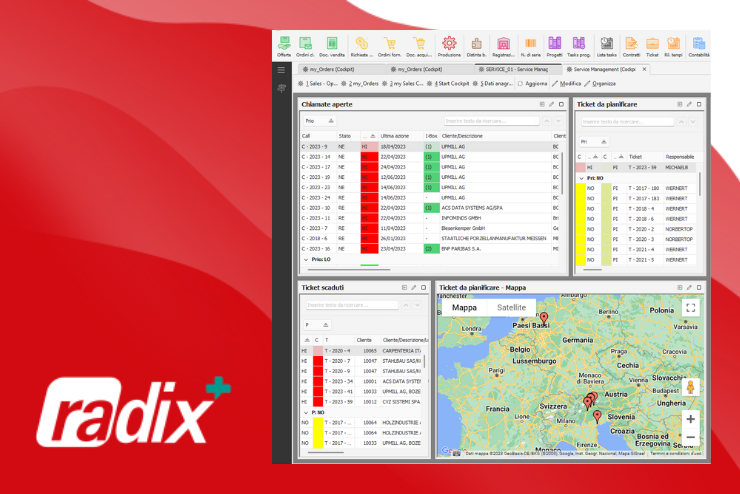Image resolution: width=740 pixels, height=494 pixels.
Task: Open the Contratti module
Action: (x=631, y=47)
